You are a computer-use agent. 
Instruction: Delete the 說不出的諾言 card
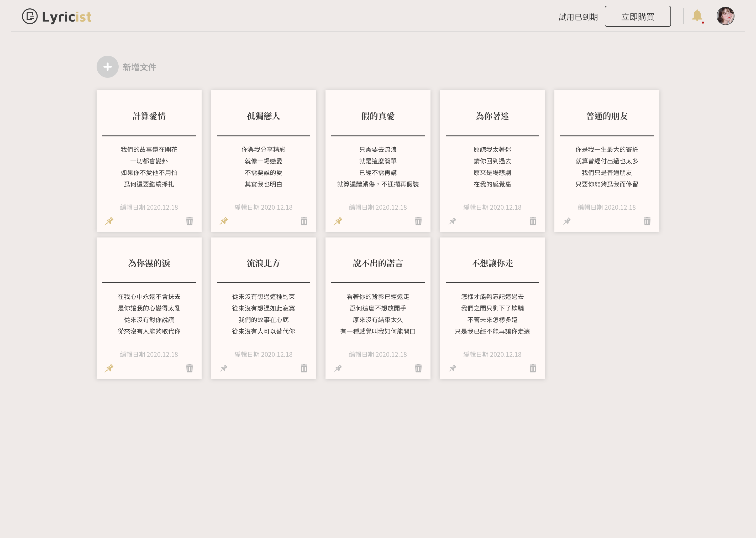point(418,368)
